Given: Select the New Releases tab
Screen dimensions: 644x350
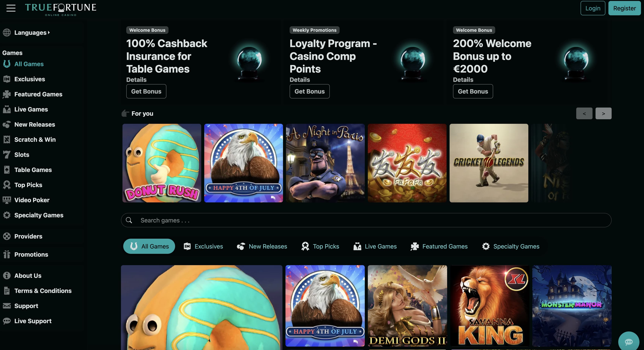Looking at the screenshot, I should coord(262,246).
